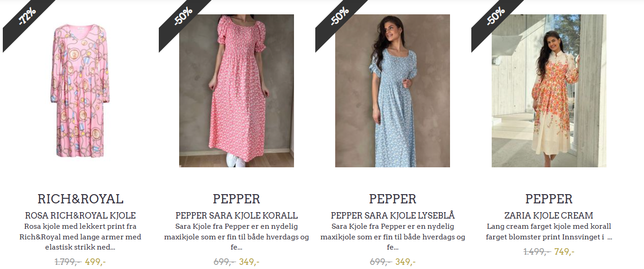Click the PEPPER brand above Zaria Kjole Cream
Viewport: 644px width, 269px height.
(549, 199)
